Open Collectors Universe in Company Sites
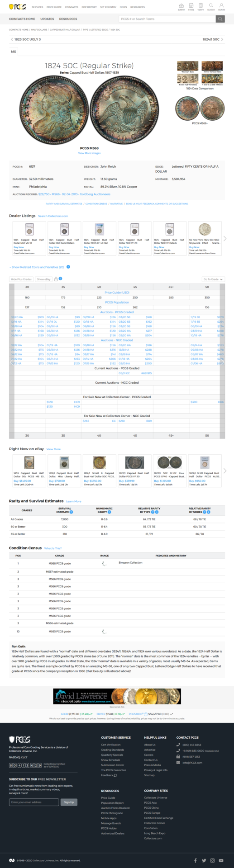The width and height of the screenshot is (234, 868). click(156, 797)
